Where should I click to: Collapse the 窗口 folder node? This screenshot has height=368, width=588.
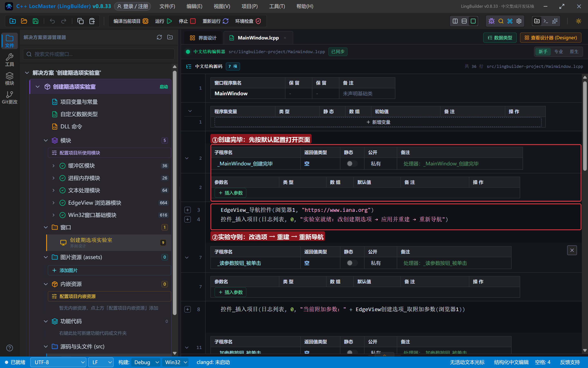46,227
